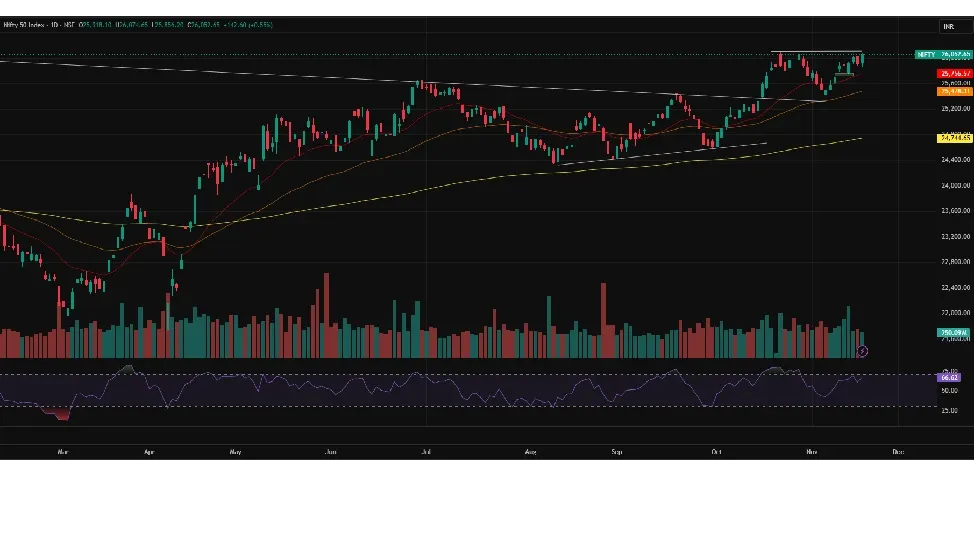Click the Dec label on time axis

pos(897,452)
